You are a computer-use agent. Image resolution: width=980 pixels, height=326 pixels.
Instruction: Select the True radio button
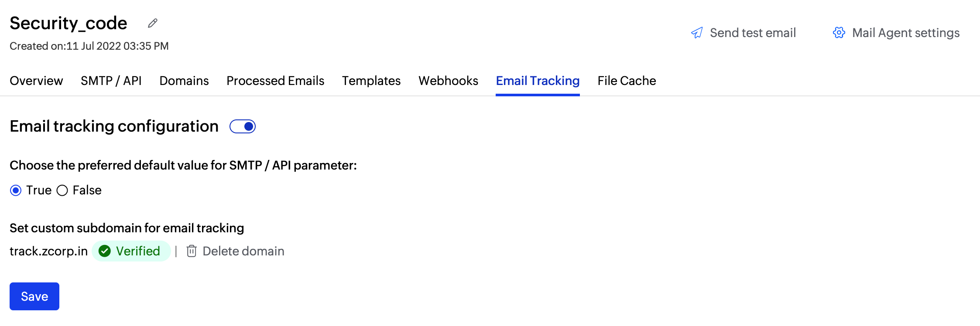[16, 190]
